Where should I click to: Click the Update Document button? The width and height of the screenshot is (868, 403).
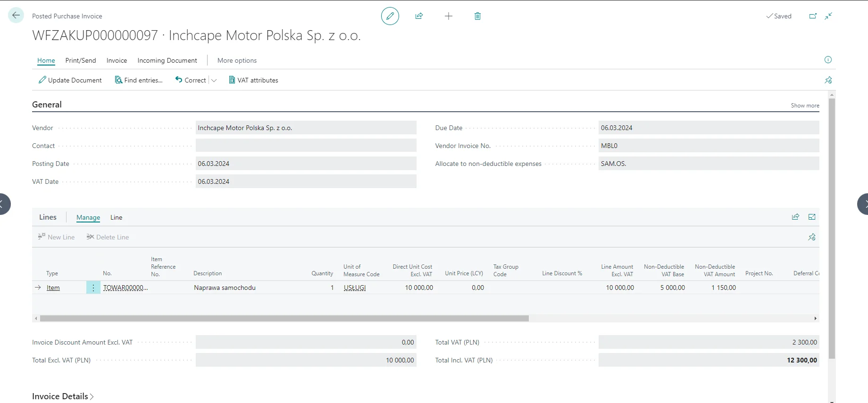(x=70, y=80)
